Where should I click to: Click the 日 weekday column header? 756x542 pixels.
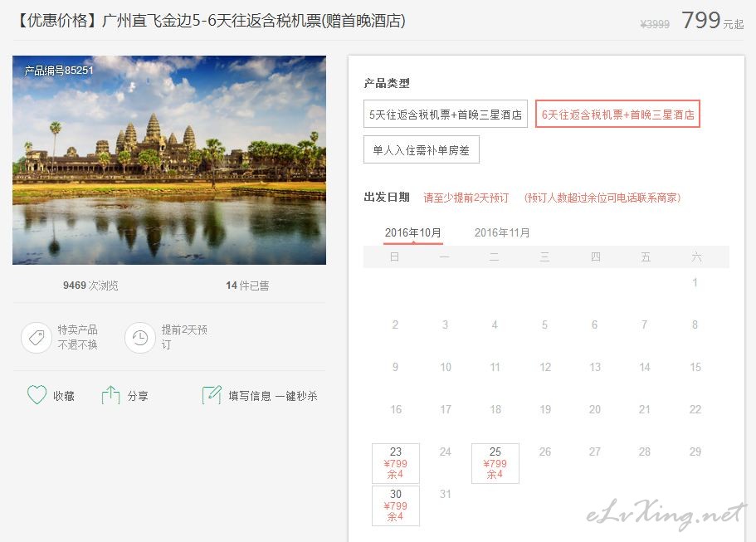394,256
